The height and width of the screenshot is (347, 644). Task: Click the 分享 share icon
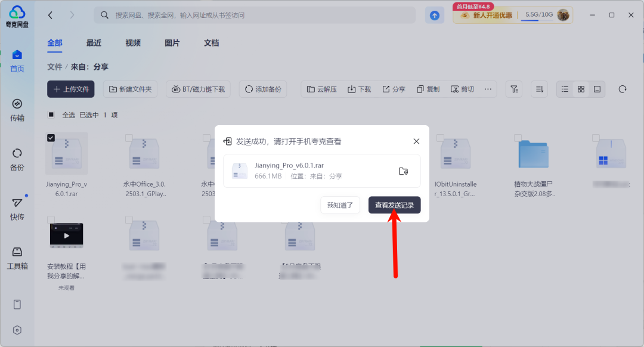[393, 89]
